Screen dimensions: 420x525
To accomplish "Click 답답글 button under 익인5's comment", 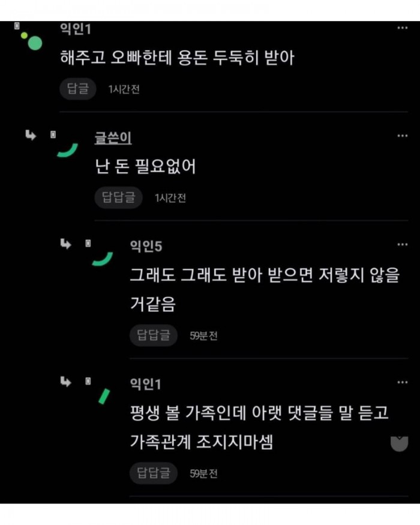I will 154,335.
